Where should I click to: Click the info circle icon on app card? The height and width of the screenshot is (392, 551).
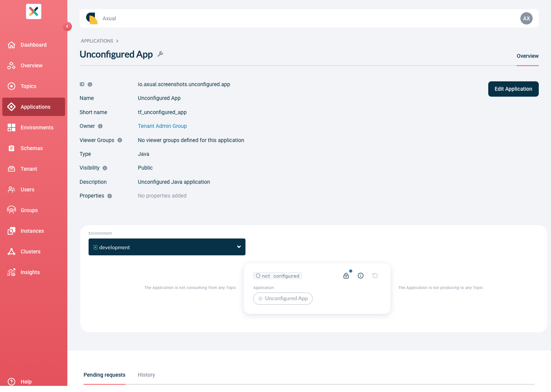[x=360, y=276]
